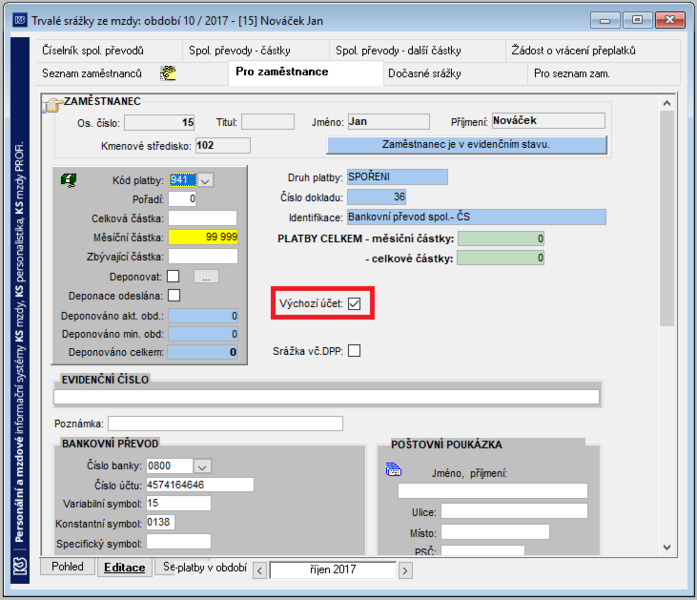Screen dimensions: 697x600
Task: Click the Celková částka field
Action: tap(203, 218)
